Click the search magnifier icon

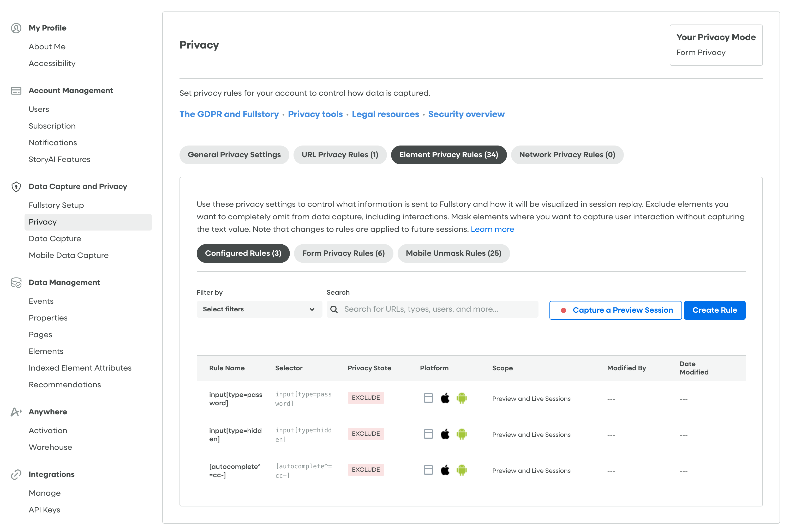[x=334, y=309]
